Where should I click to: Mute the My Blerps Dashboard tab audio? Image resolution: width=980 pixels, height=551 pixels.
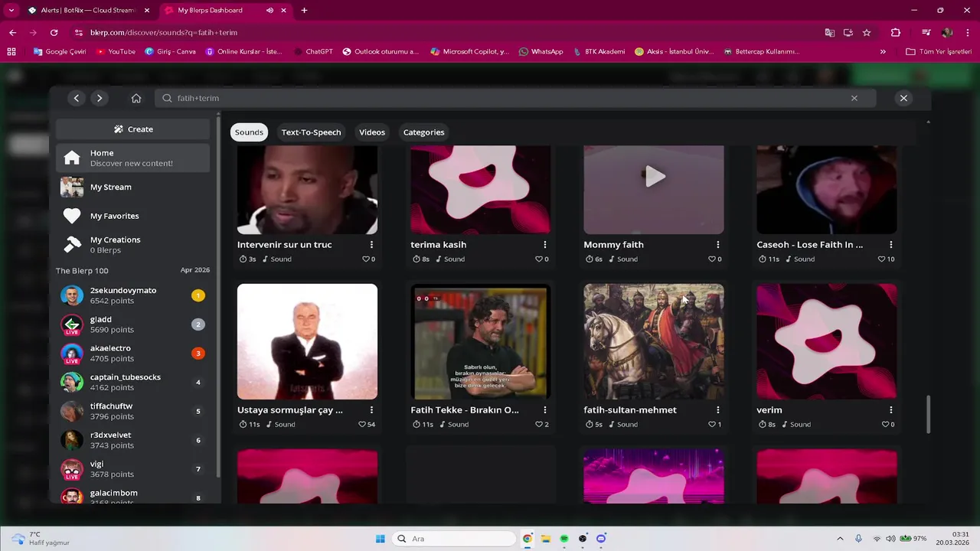click(270, 11)
